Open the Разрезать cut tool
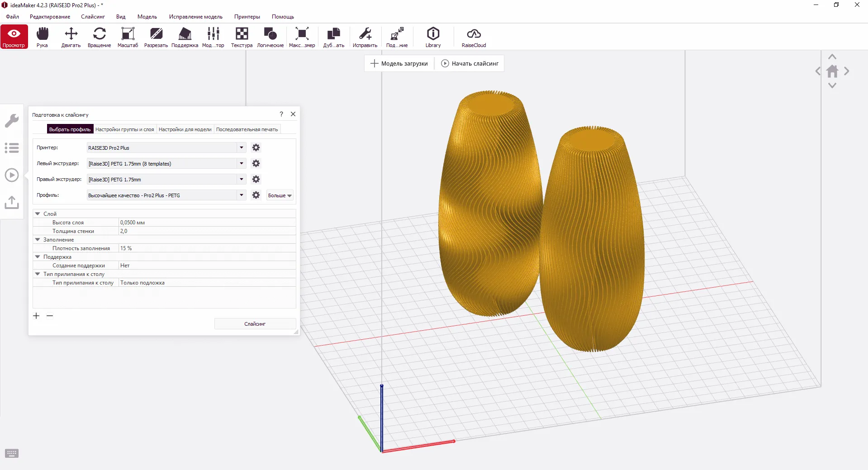 pyautogui.click(x=156, y=37)
